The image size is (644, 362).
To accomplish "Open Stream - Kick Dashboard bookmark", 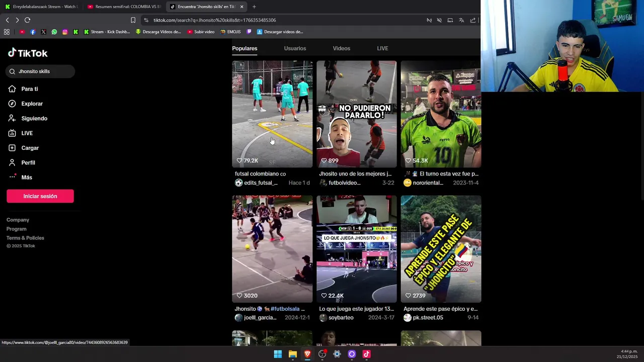I will pyautogui.click(x=107, y=32).
